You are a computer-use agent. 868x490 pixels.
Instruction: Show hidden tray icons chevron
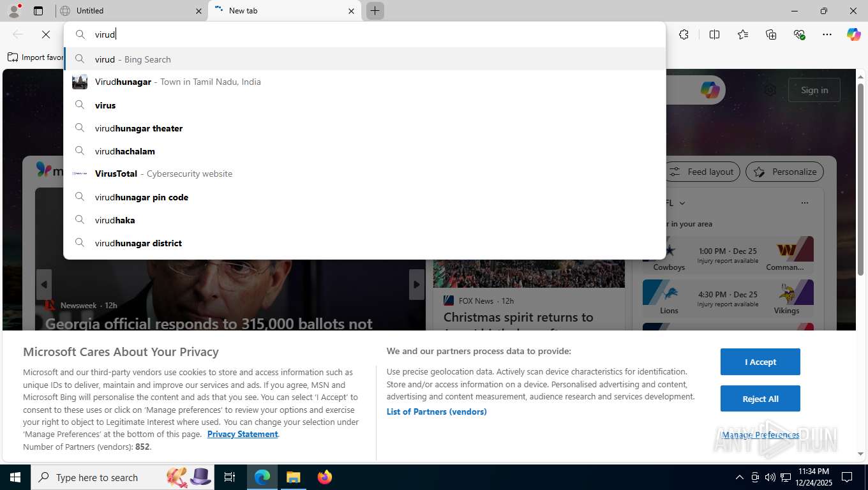pos(739,477)
